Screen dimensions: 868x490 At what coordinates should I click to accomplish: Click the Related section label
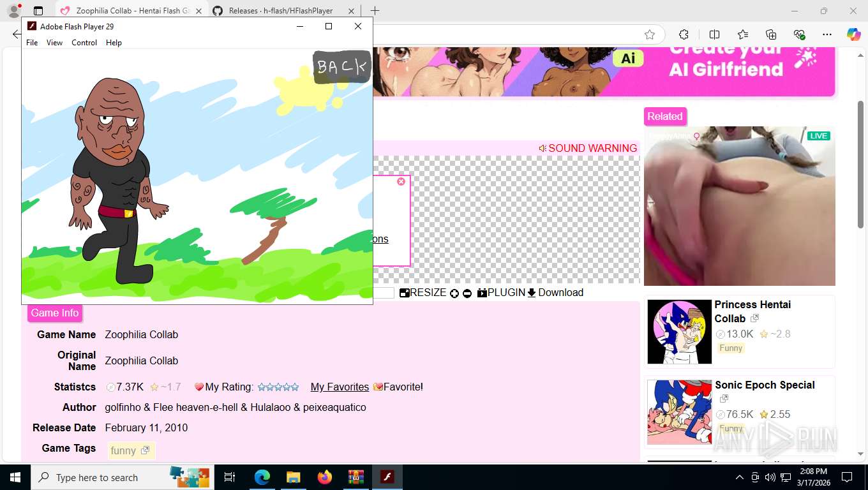(x=665, y=116)
